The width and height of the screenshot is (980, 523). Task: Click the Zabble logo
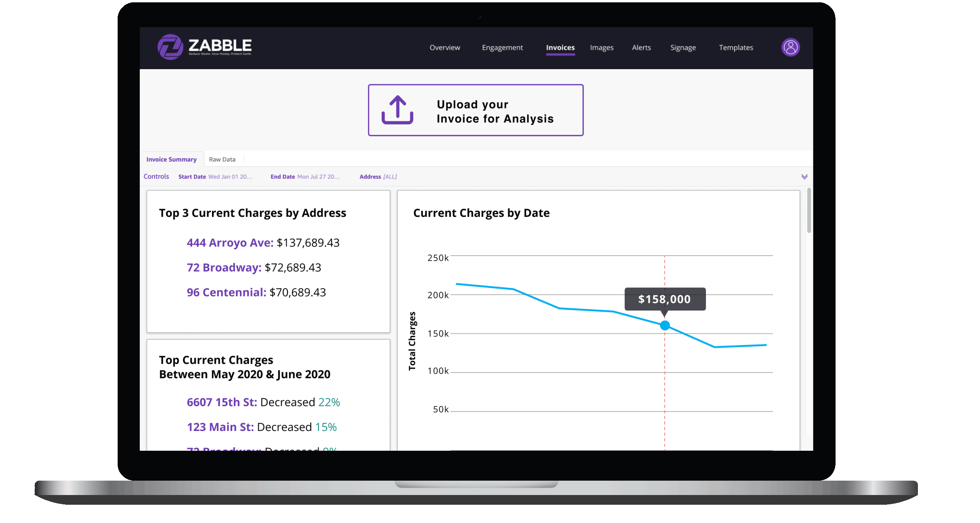pos(205,47)
